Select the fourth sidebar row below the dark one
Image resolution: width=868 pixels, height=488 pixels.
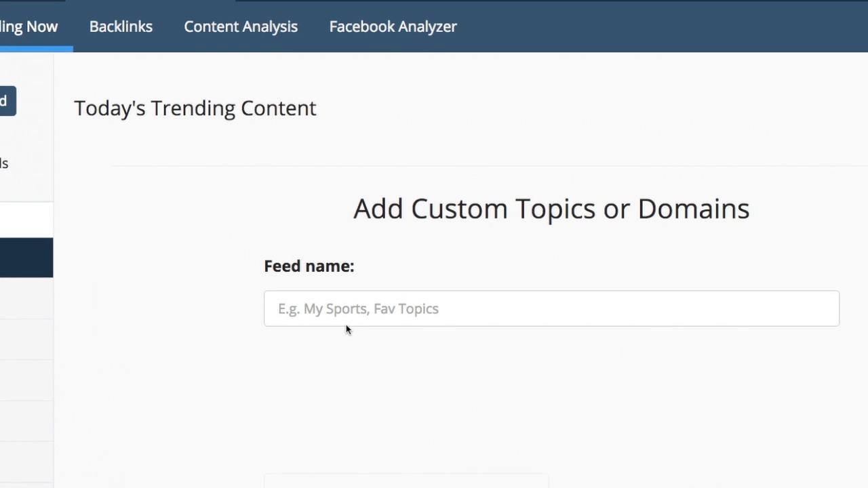click(26, 420)
